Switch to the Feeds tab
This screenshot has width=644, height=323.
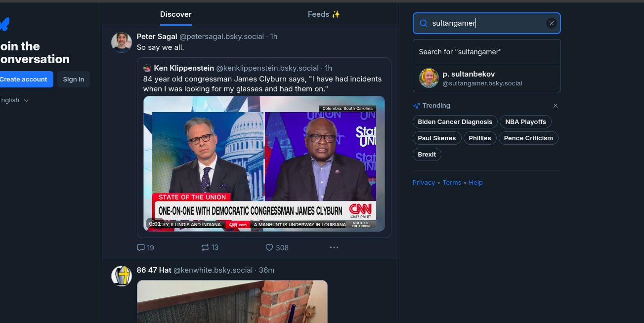pos(324,14)
